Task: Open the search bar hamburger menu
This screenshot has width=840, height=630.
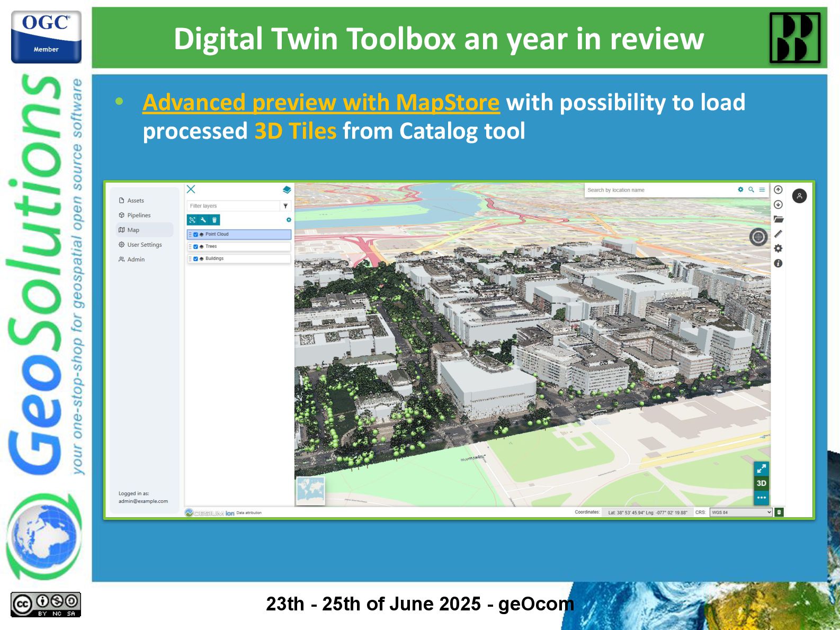Action: click(762, 190)
